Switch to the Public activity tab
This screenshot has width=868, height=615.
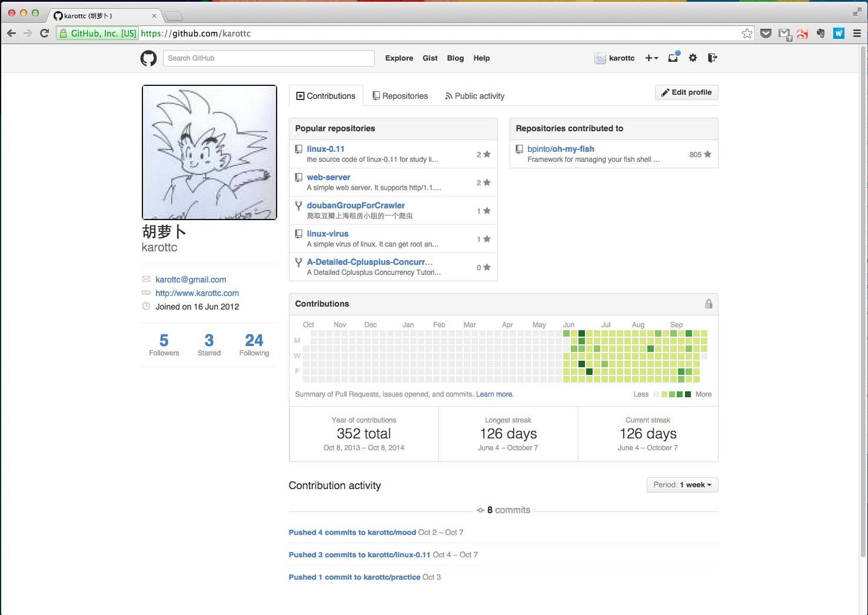click(475, 96)
